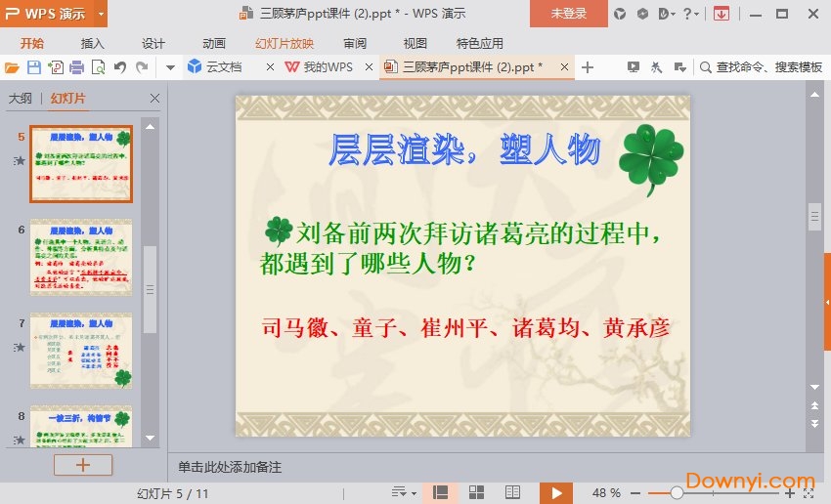Close the 云文档 tab

(270, 66)
